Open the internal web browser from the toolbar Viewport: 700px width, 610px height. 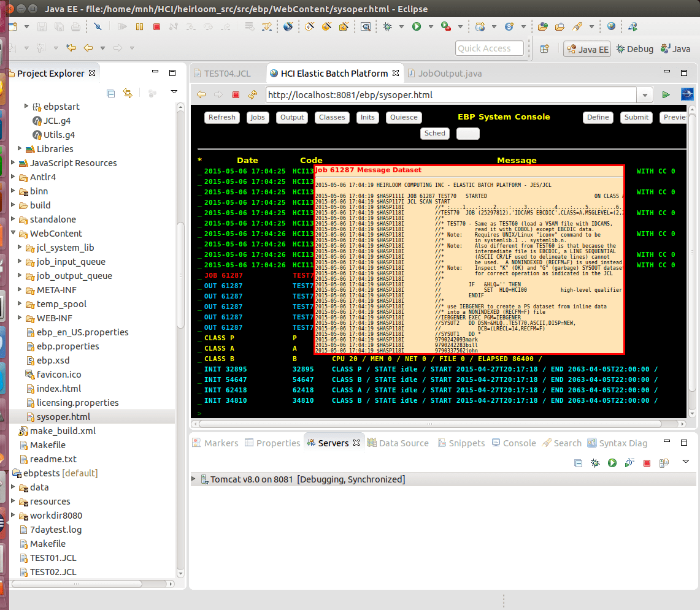[x=611, y=26]
